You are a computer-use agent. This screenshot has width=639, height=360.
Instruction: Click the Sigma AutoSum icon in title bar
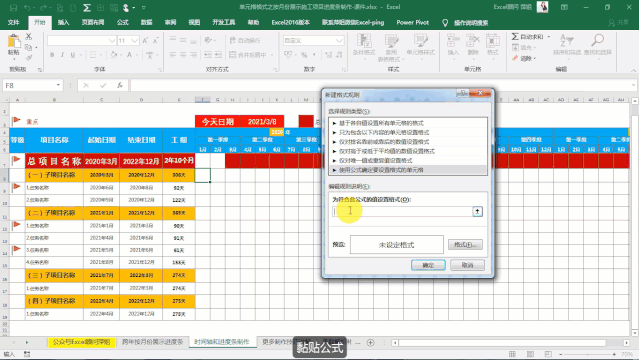(86, 8)
